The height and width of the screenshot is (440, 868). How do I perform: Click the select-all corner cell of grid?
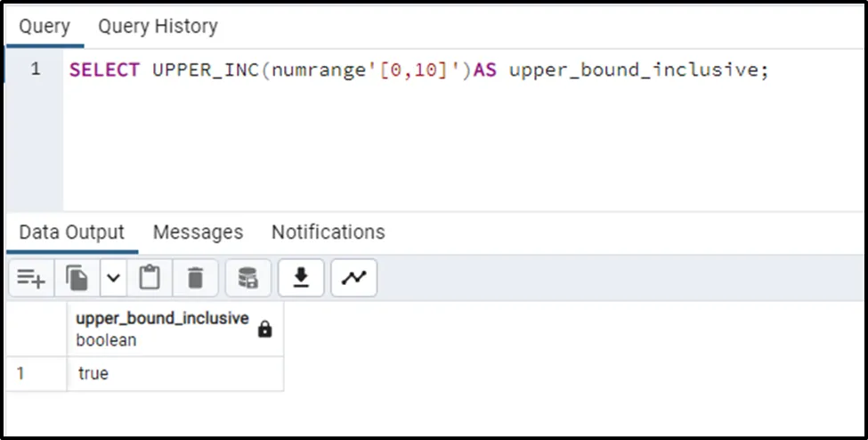(x=36, y=330)
